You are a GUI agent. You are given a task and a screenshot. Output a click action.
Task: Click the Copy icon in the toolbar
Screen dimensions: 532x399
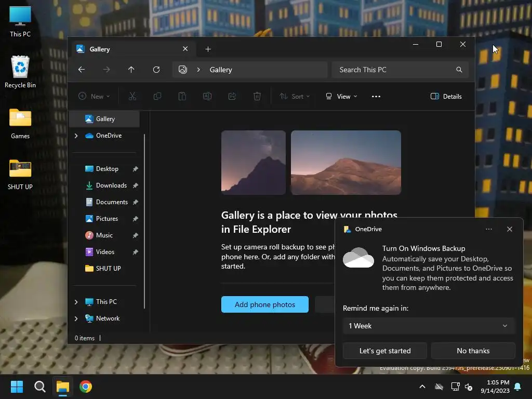157,96
